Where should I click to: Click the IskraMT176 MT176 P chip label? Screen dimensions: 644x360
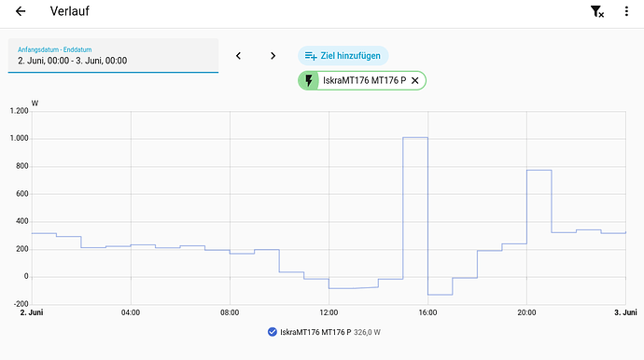pos(364,80)
